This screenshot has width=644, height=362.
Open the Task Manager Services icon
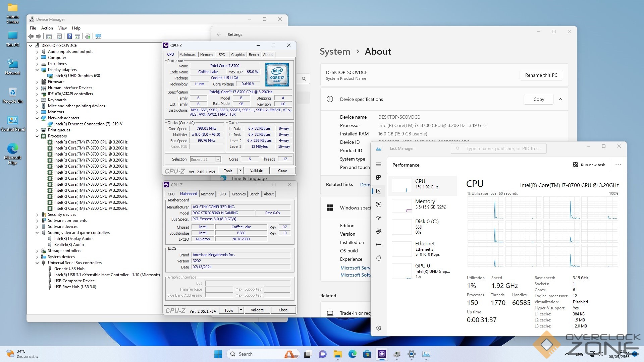point(379,258)
